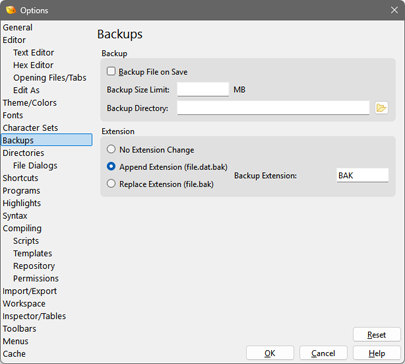Viewport: 405px width, 364px height.
Task: Open the Fonts page
Action: pos(13,115)
